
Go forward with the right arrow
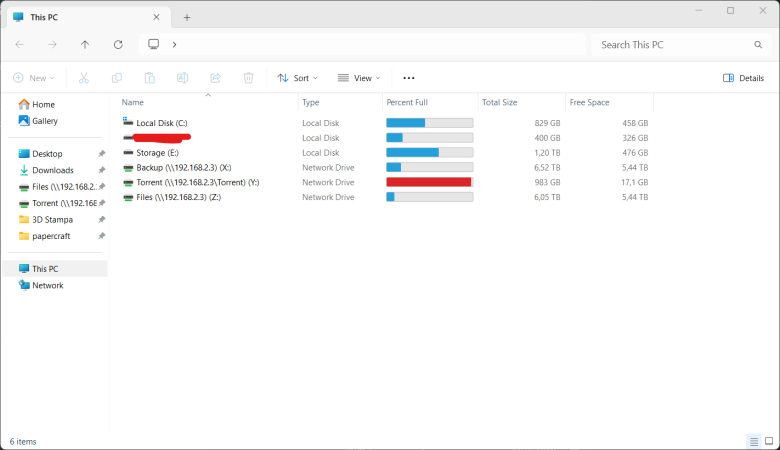[x=52, y=45]
